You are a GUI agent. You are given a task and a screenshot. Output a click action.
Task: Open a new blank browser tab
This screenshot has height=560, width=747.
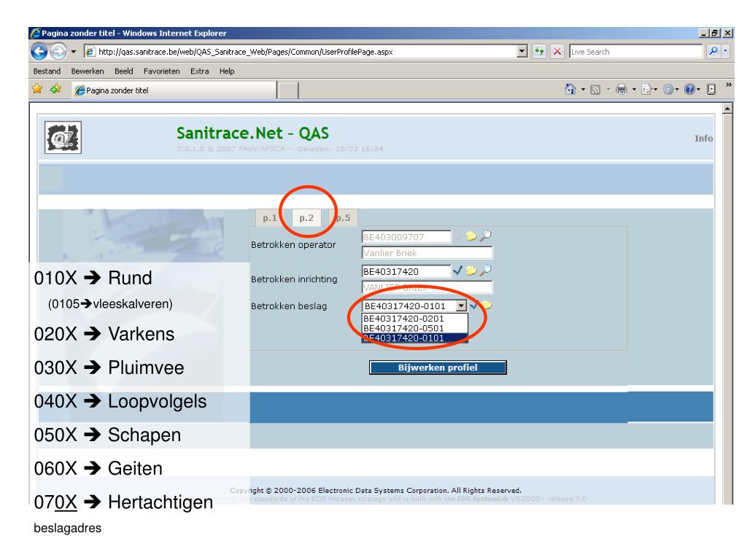(x=287, y=90)
